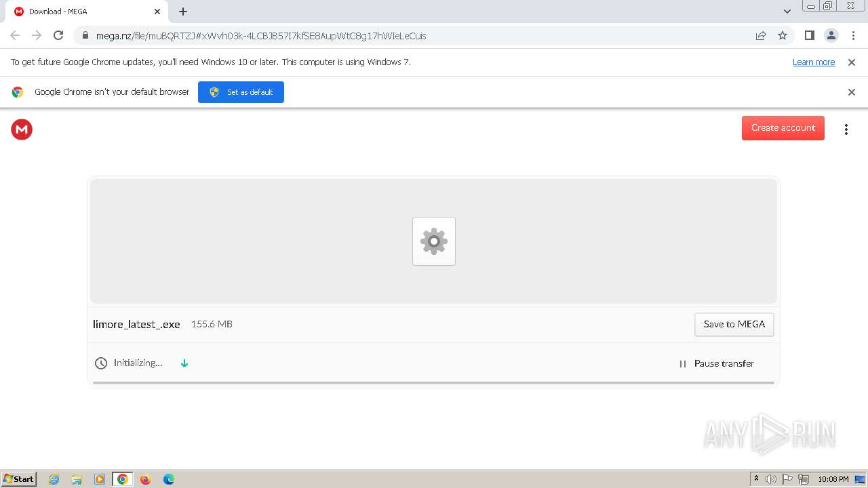View site information lock icon
The image size is (868, 488).
85,35
